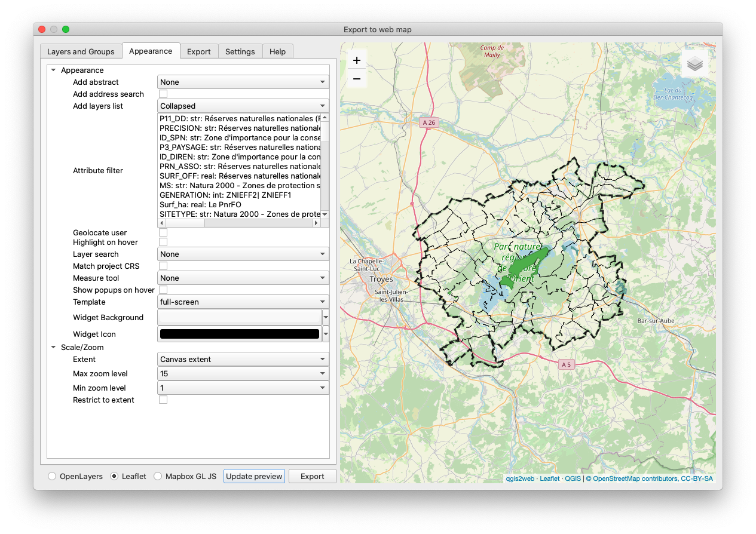756x534 pixels.
Task: Toggle the Geolocate user checkbox
Action: pos(163,232)
